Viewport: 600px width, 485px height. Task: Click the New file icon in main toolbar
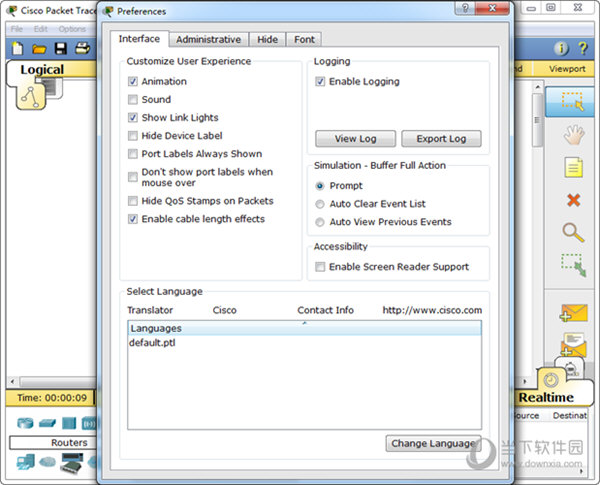[18, 49]
